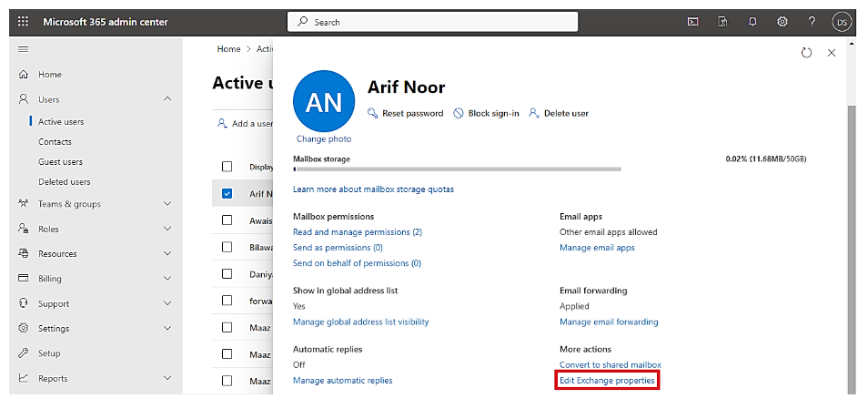Click the Support headset icon in sidebar
This screenshot has height=419, width=868.
pos(24,303)
